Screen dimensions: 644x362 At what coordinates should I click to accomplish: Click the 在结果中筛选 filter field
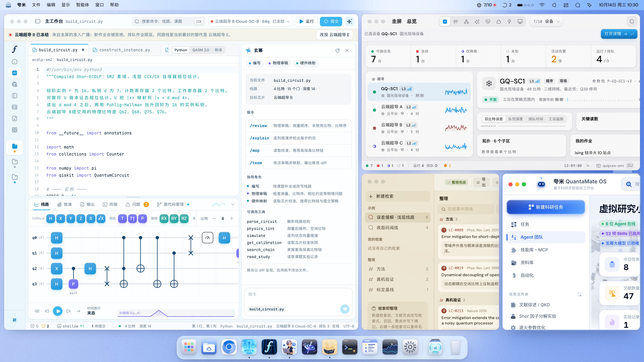467,209
